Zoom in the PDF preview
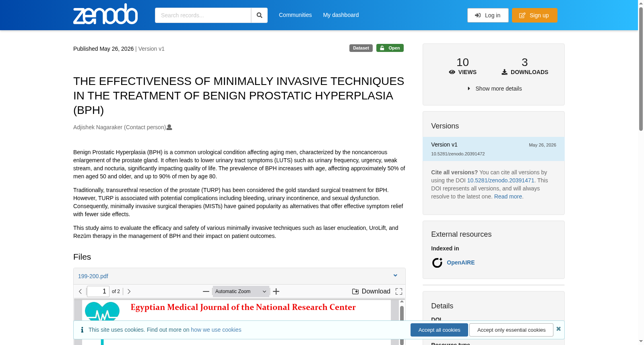 (276, 291)
